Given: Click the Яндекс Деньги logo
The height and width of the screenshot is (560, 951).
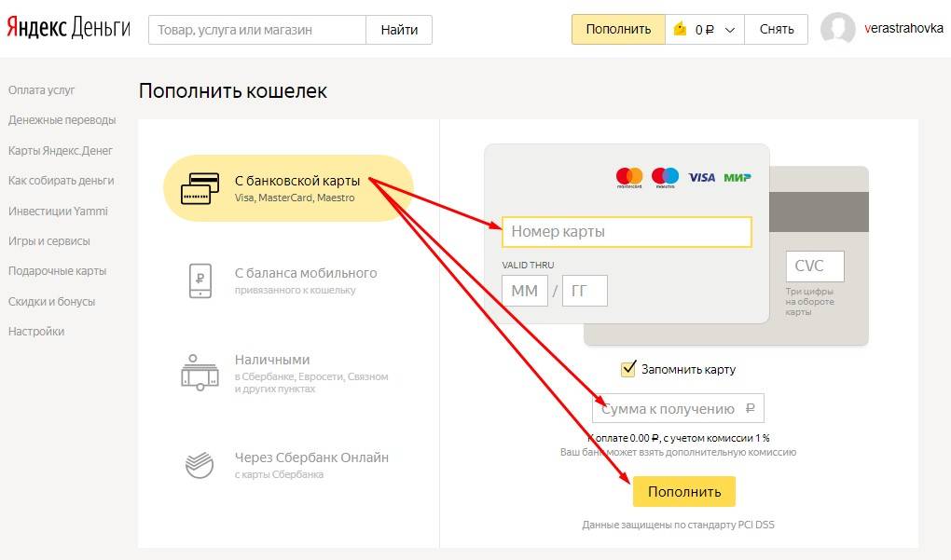Looking at the screenshot, I should point(69,29).
